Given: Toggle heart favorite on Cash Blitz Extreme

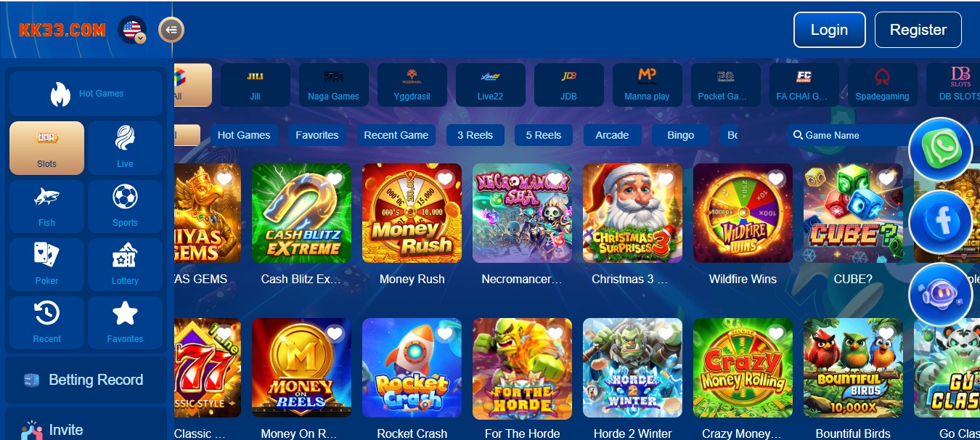Looking at the screenshot, I should click(x=334, y=179).
